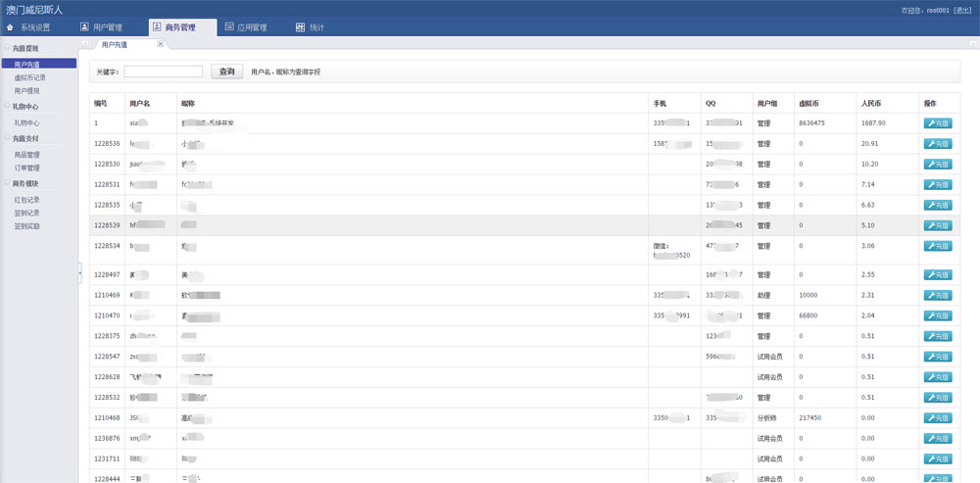The height and width of the screenshot is (483, 980).
Task: Click 充值 for user number 1
Action: pos(937,123)
